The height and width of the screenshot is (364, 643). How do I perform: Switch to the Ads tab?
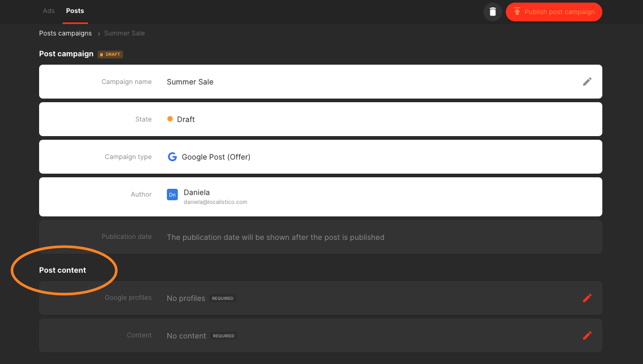48,11
